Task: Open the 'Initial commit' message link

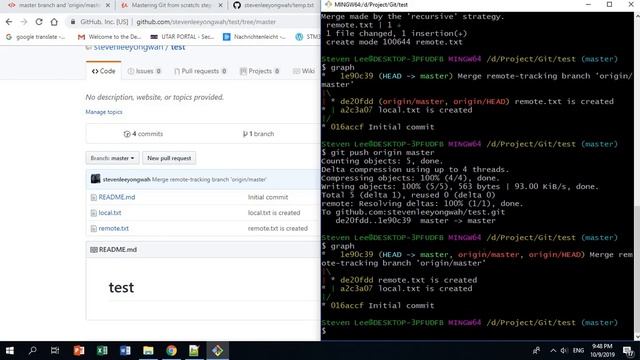Action: click(268, 197)
